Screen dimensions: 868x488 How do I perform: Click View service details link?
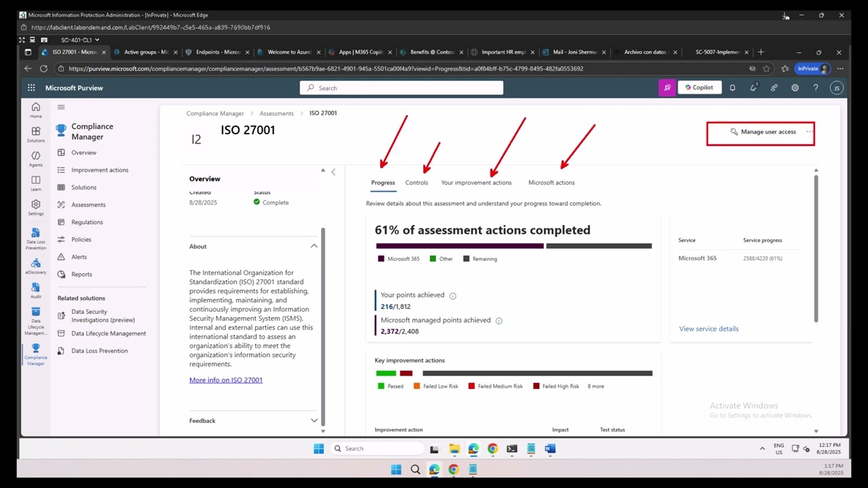(x=709, y=329)
